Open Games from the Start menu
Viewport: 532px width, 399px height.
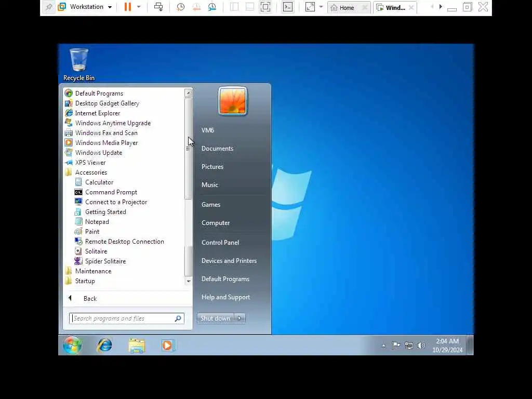point(211,205)
